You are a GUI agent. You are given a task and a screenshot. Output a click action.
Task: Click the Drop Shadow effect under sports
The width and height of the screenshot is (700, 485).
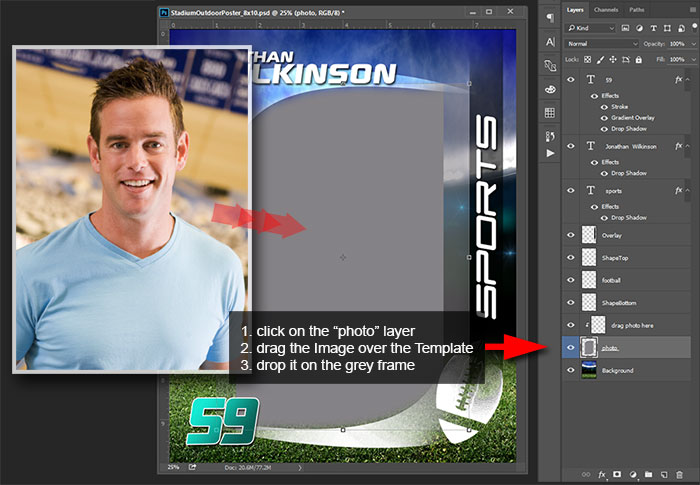(x=629, y=217)
